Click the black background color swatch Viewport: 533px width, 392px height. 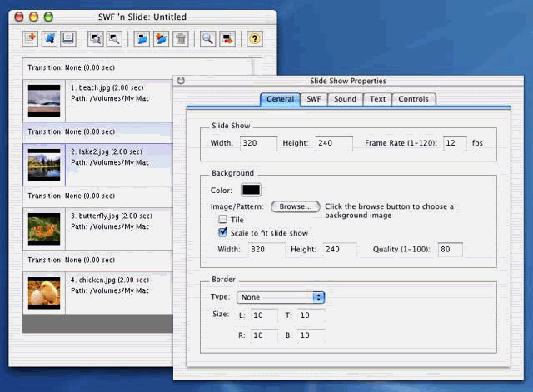click(x=251, y=190)
